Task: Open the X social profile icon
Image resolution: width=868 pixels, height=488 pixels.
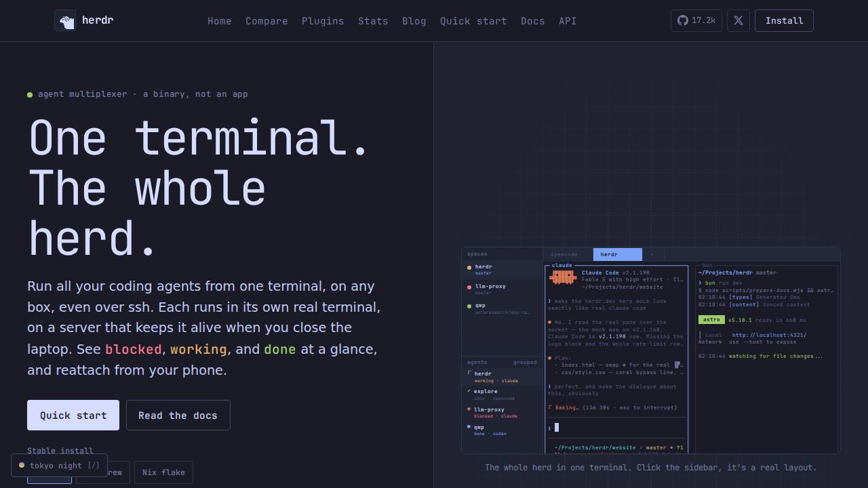Action: [738, 20]
